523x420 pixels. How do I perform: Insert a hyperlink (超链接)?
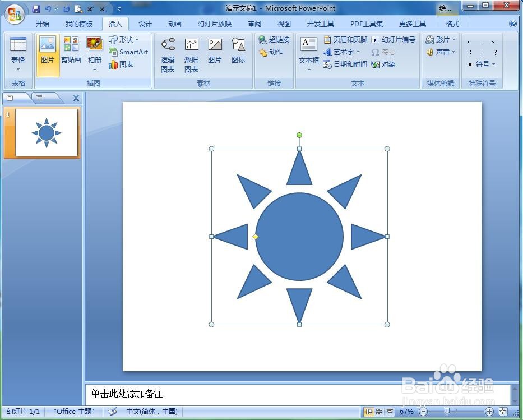pos(274,39)
